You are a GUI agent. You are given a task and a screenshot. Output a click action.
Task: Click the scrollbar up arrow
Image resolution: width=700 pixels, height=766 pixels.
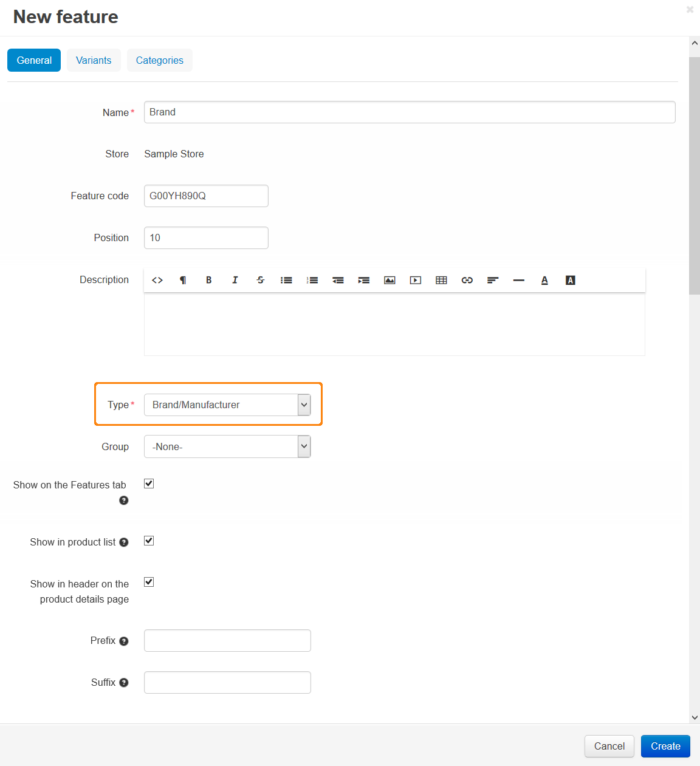[695, 43]
